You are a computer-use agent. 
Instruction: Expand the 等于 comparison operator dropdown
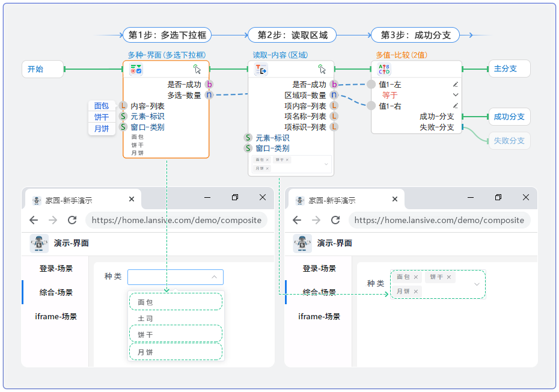455,95
